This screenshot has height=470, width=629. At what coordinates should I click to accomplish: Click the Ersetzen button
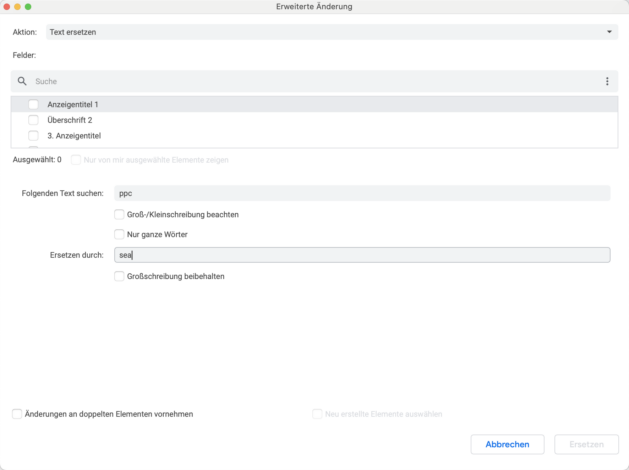pyautogui.click(x=586, y=444)
